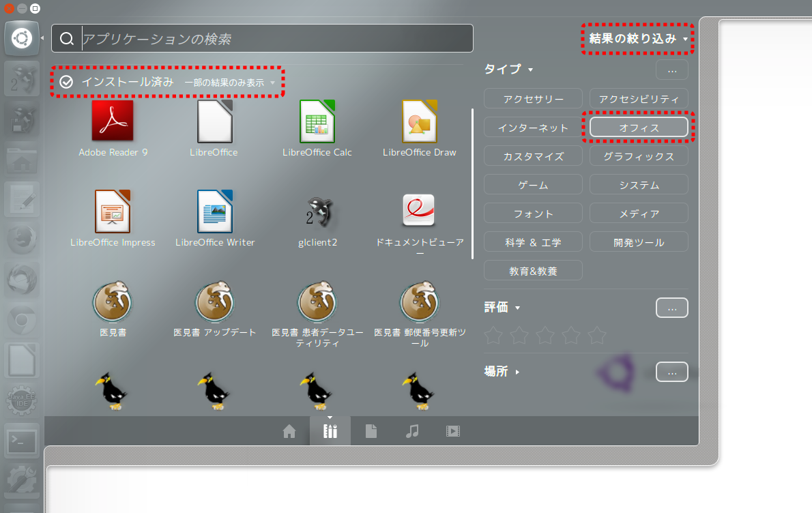The image size is (812, 513).
Task: Enable the 科学 & 工学 filter
Action: pyautogui.click(x=533, y=242)
